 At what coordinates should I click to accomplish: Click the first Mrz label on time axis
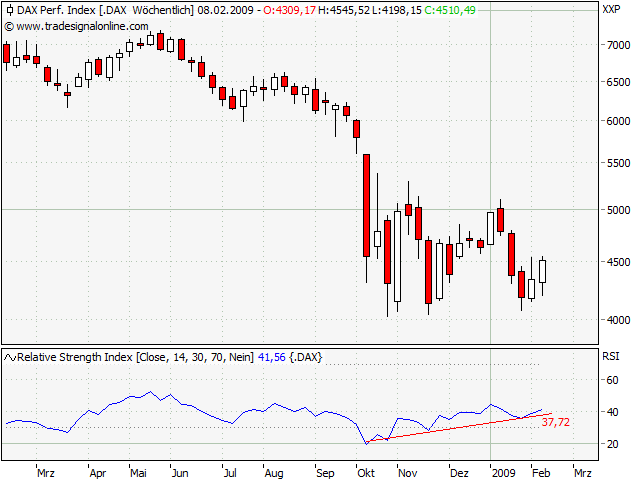[x=46, y=473]
